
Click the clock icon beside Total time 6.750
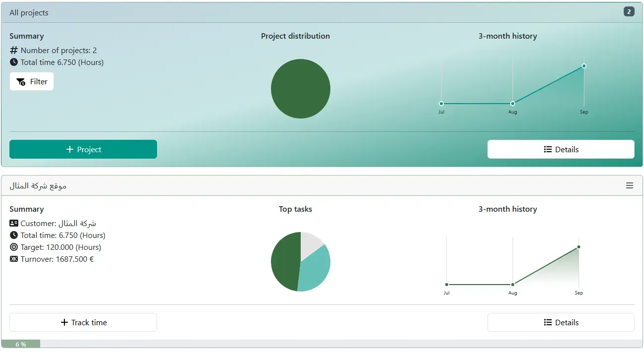(x=14, y=62)
